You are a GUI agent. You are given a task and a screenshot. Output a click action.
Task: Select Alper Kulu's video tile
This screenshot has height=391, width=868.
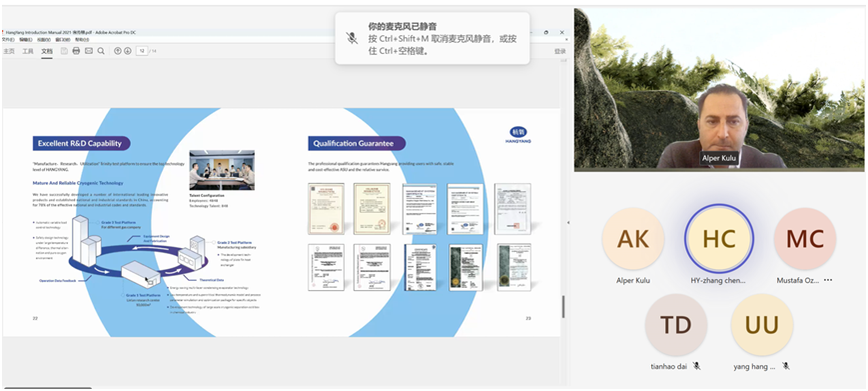click(x=718, y=89)
